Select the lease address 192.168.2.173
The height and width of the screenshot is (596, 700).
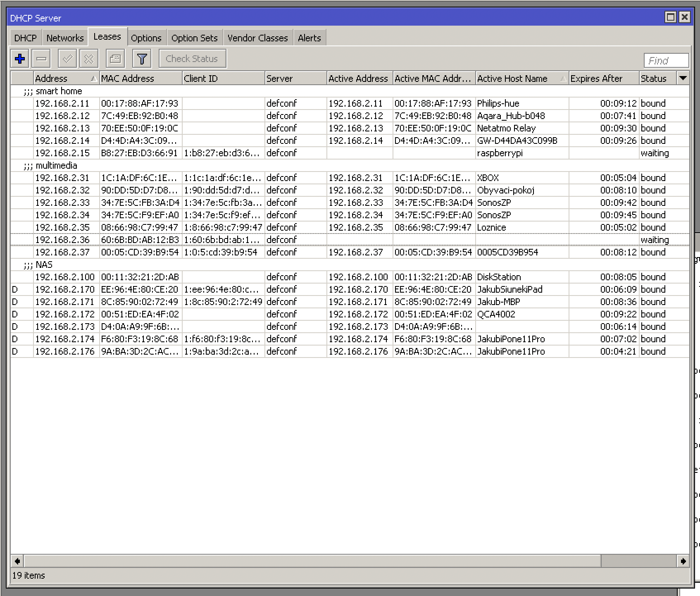pos(65,327)
